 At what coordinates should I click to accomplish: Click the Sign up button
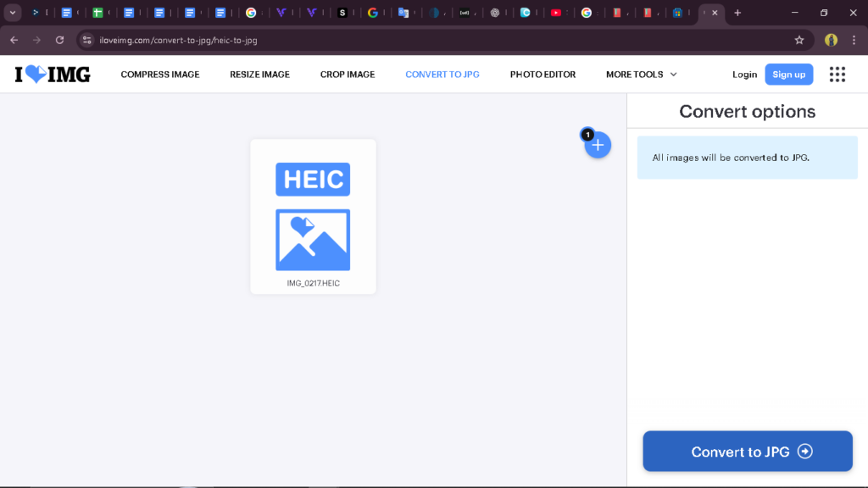tap(788, 75)
